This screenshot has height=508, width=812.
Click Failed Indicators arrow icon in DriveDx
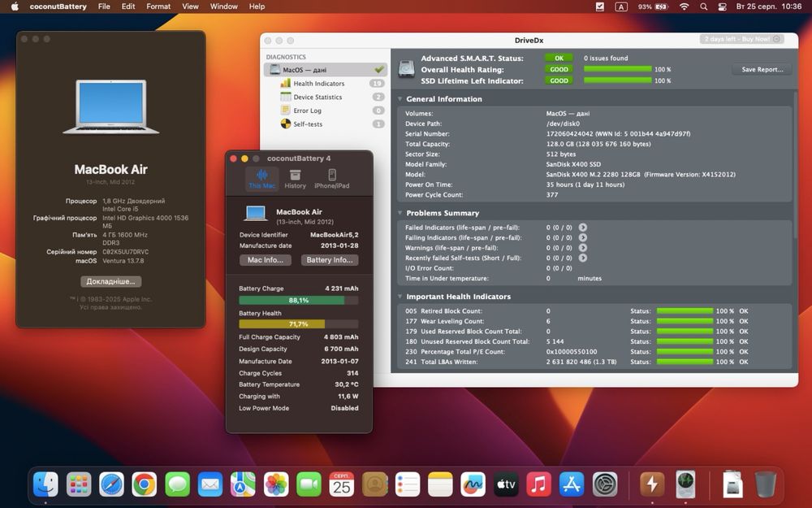click(582, 228)
